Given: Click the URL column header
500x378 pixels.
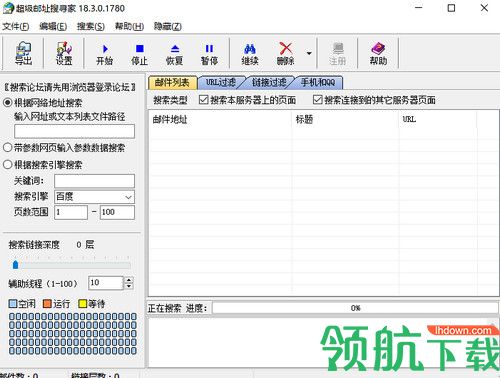Looking at the screenshot, I should click(438, 119).
